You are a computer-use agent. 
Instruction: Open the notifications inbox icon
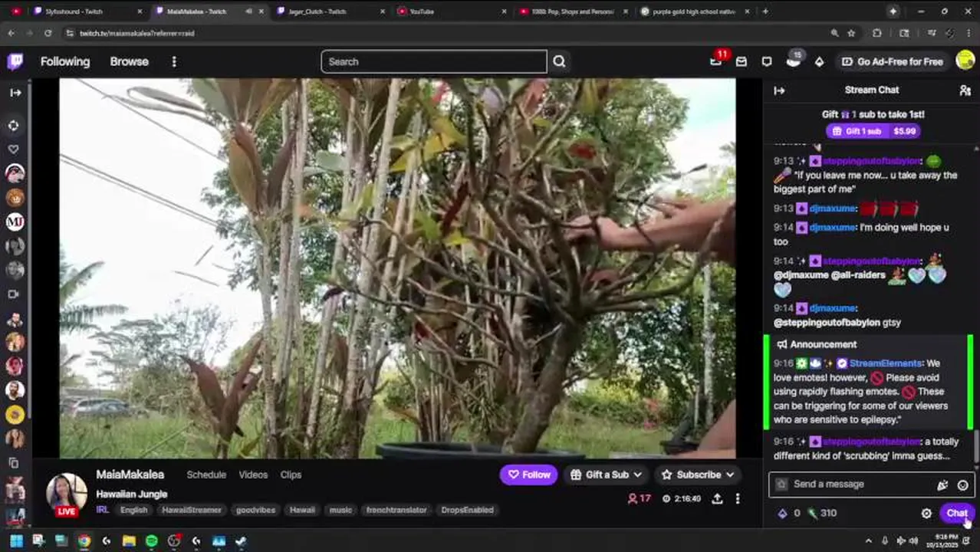pos(742,61)
